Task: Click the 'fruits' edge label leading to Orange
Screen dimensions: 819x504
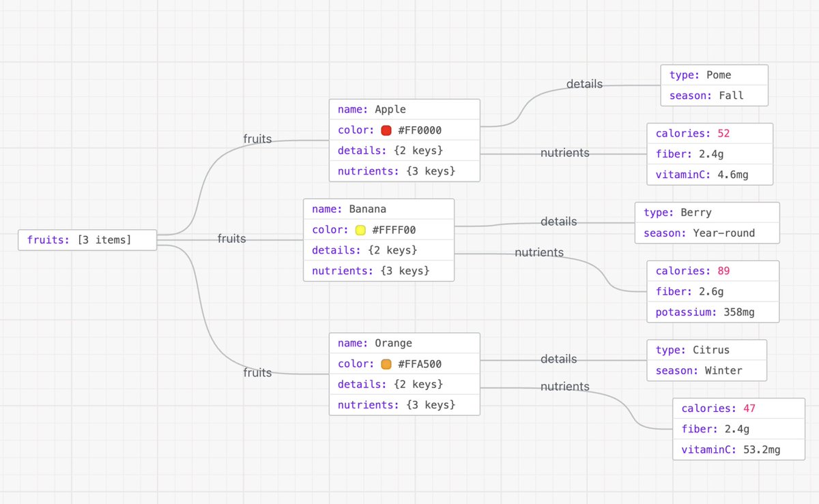Action: (257, 373)
